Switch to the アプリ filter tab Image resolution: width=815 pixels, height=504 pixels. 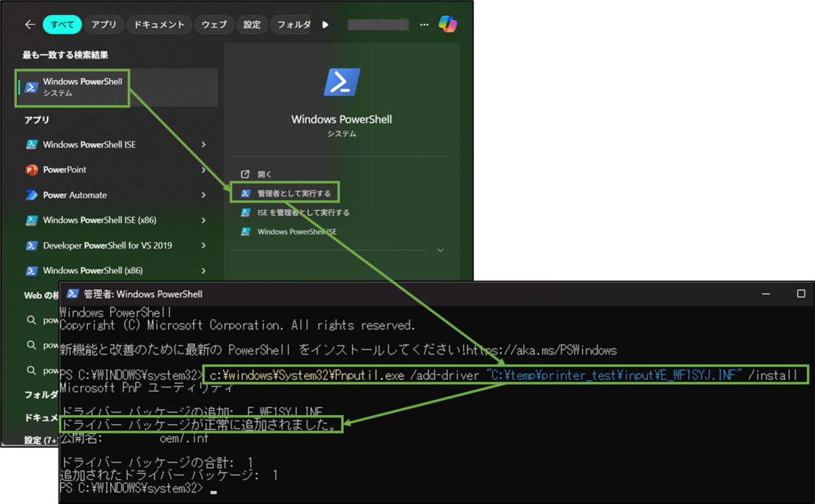coord(104,24)
